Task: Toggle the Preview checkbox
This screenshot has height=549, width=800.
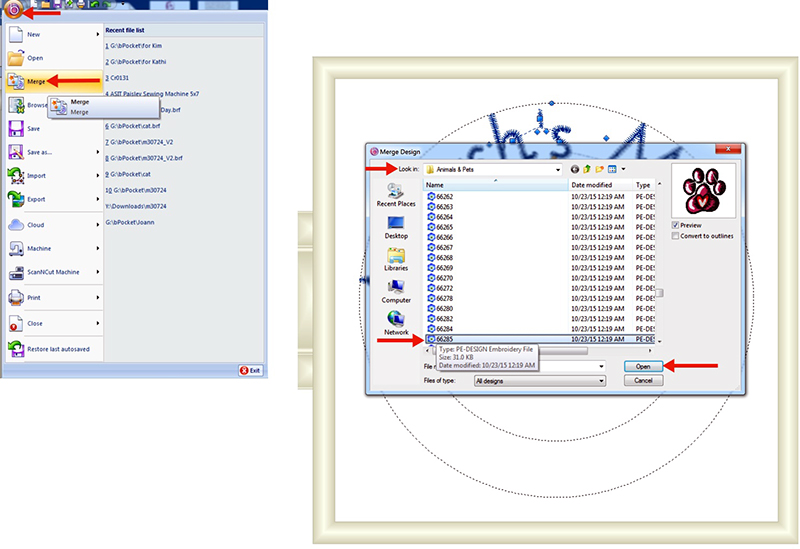Action: click(x=677, y=225)
